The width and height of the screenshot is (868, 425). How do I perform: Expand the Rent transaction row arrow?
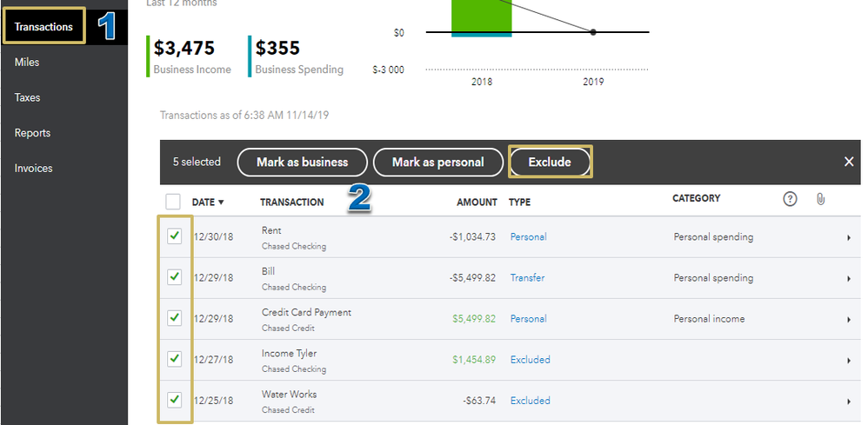click(848, 237)
